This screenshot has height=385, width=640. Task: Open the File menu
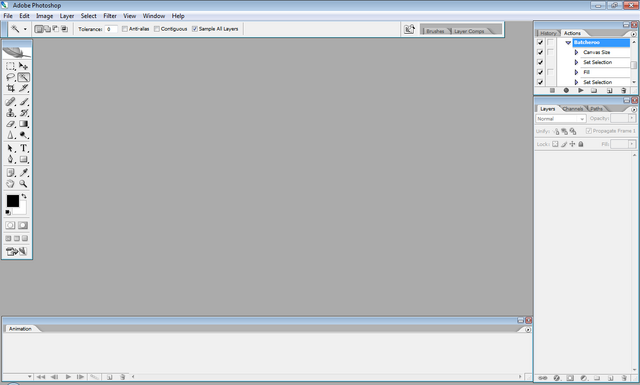tap(8, 16)
